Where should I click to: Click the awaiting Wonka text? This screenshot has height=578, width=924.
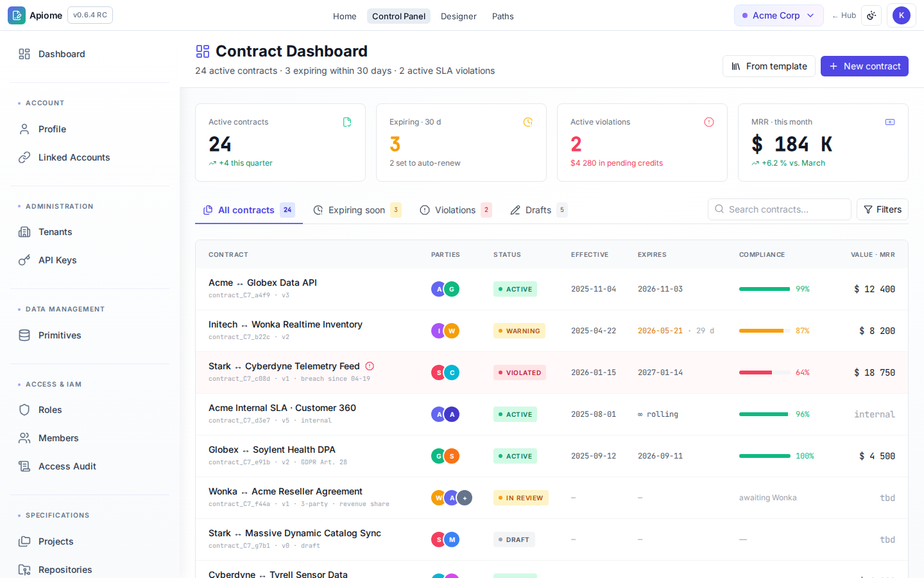pyautogui.click(x=767, y=498)
